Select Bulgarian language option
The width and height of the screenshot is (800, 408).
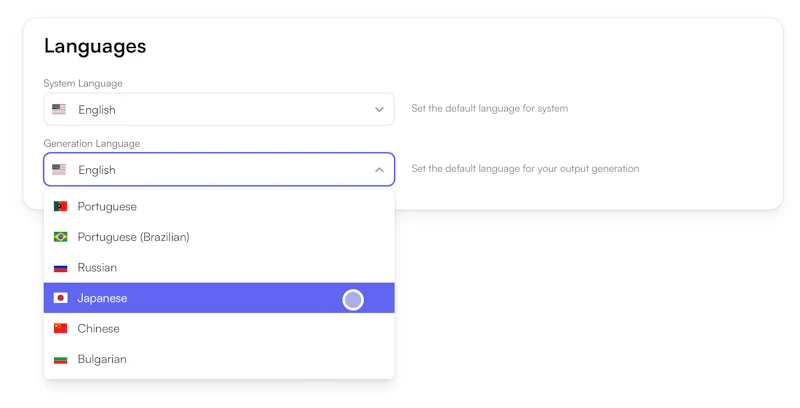(x=102, y=359)
